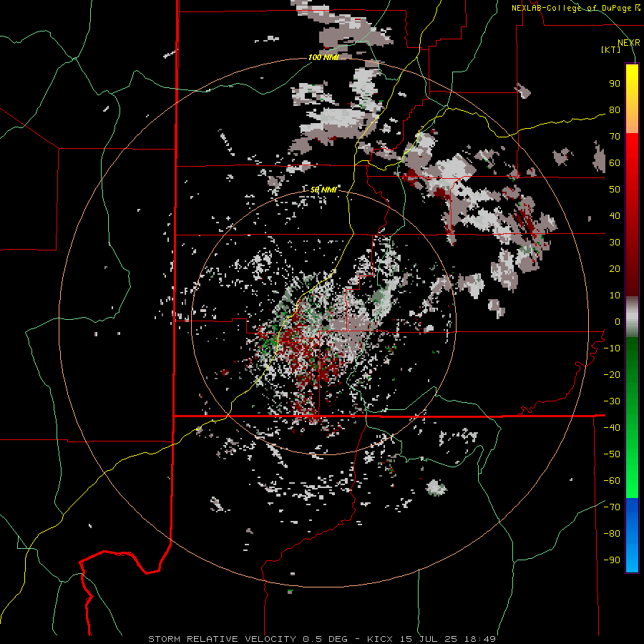Click the bright green segment of color bar
This screenshot has height=644, width=644.
tap(632, 460)
